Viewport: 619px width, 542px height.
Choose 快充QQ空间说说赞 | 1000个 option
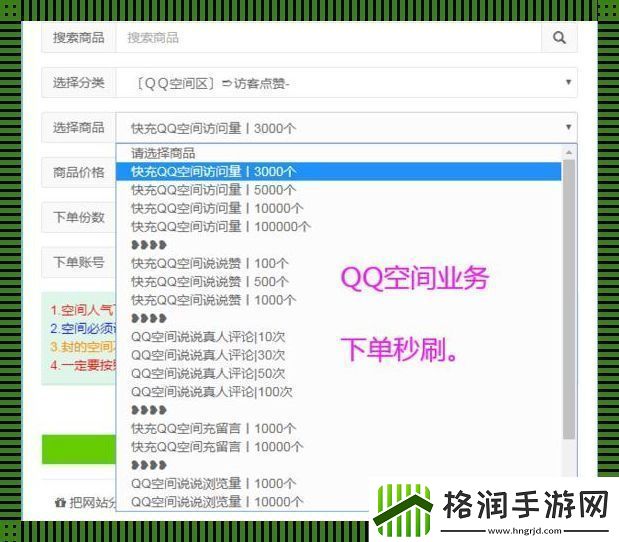click(x=338, y=300)
